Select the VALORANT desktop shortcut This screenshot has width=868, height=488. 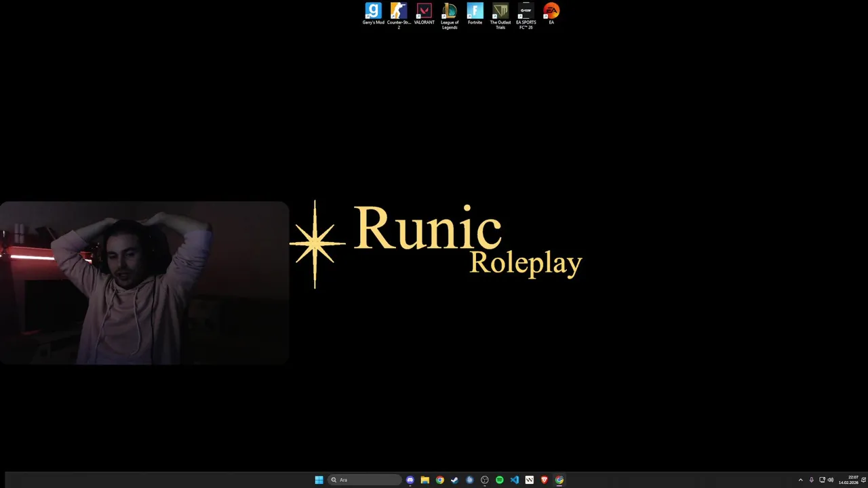coord(424,14)
